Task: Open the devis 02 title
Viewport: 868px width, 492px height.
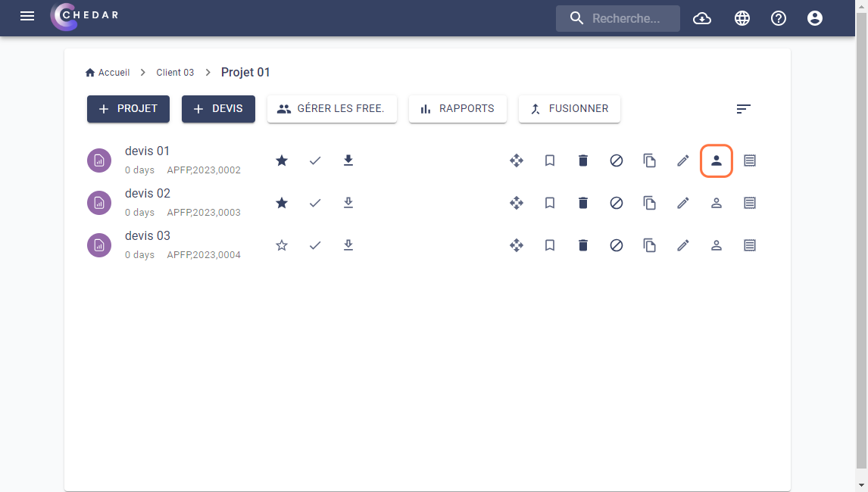Action: pyautogui.click(x=147, y=194)
